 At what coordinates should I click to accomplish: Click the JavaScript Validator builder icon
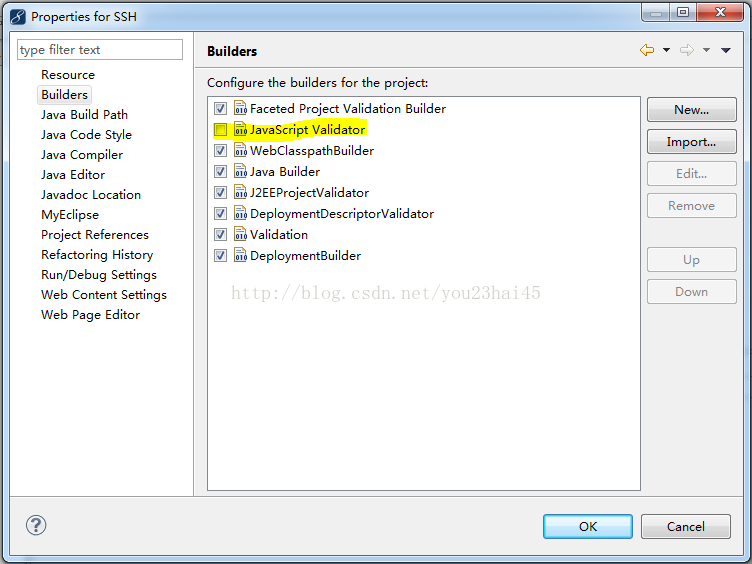(x=240, y=129)
